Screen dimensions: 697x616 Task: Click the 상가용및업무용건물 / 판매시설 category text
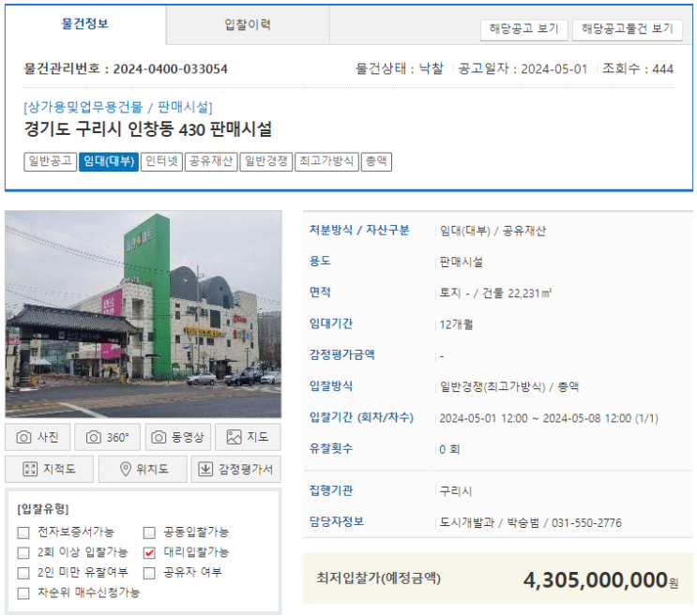point(118,107)
